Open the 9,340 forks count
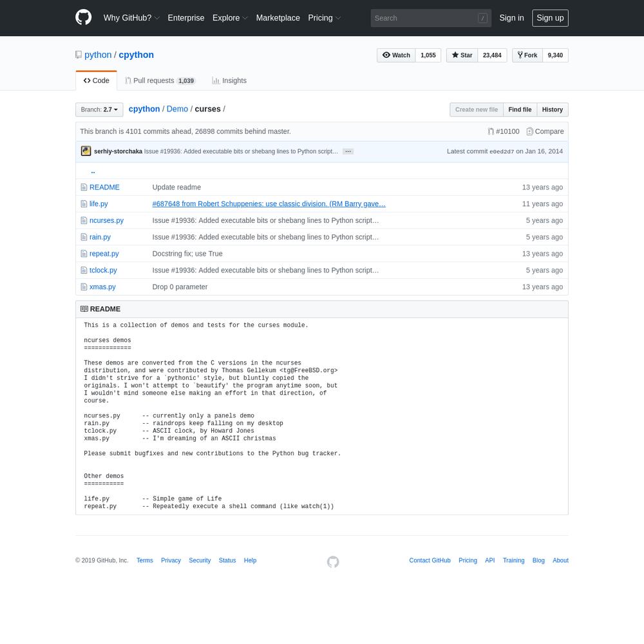Viewport: 644px width, 644px height. [x=555, y=55]
